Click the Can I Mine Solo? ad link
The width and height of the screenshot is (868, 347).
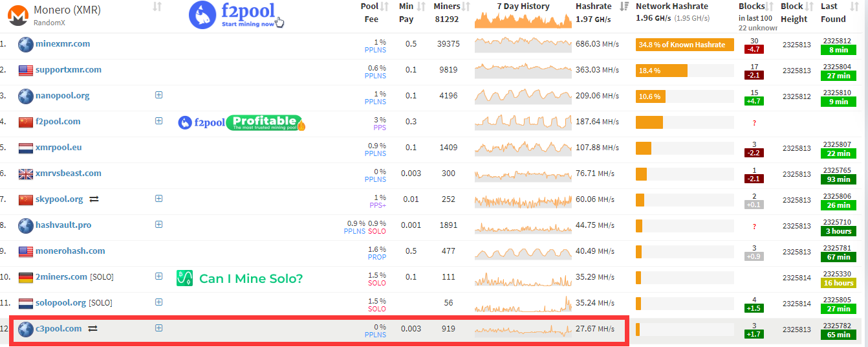(x=251, y=279)
